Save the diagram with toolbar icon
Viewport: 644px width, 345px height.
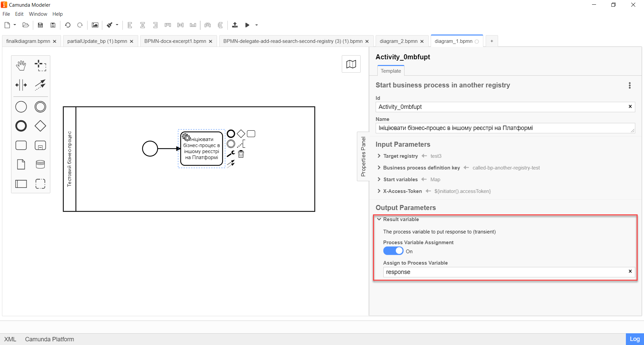(x=40, y=25)
